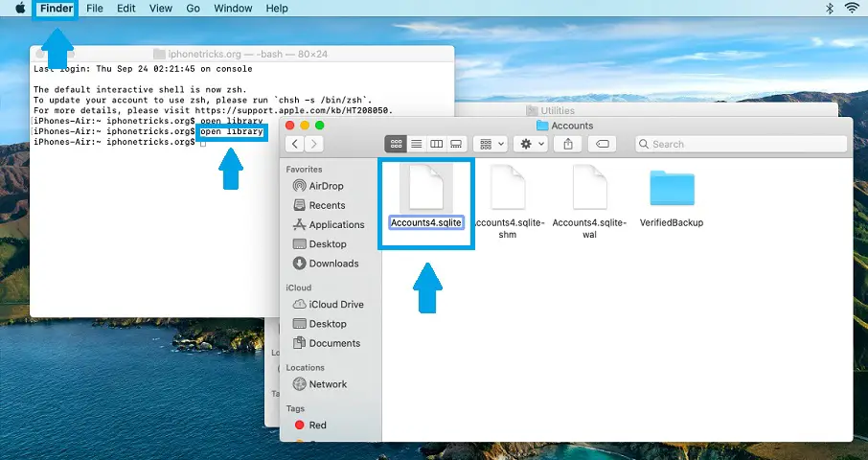Click the Red tag in sidebar
The height and width of the screenshot is (460, 868).
(317, 425)
